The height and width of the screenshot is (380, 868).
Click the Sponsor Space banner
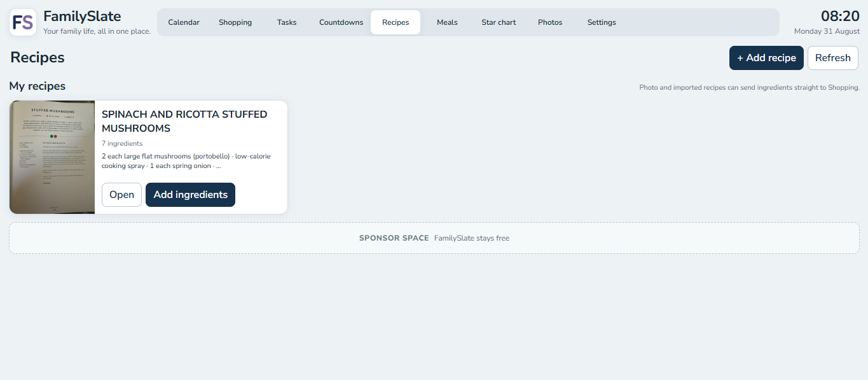[434, 238]
